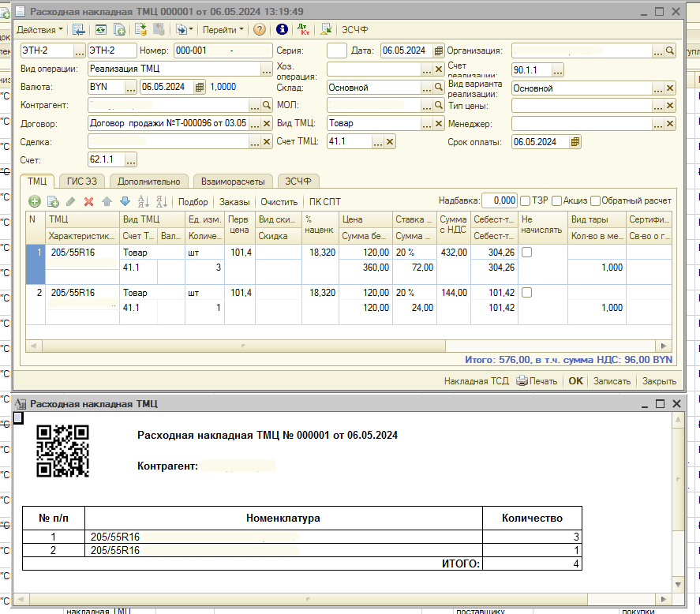Screen dimensions: 700x614
Task: Move row down with blue arrow
Action: coord(125,202)
